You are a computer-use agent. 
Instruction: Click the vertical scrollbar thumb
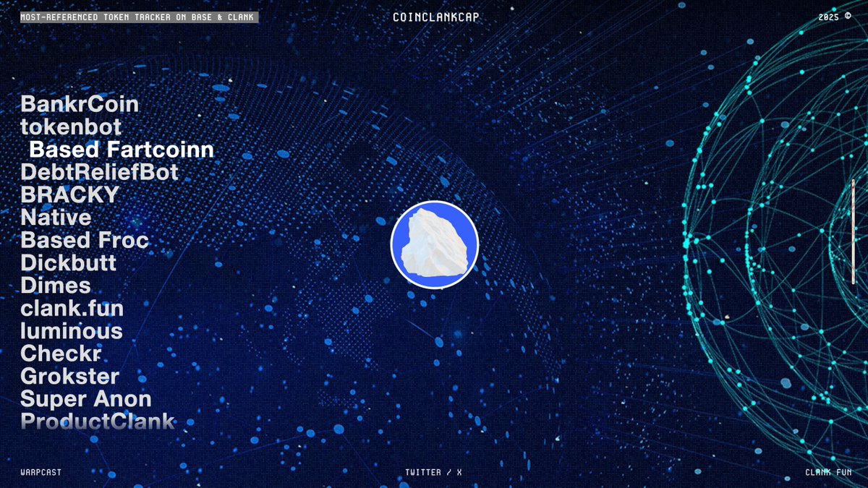853,231
